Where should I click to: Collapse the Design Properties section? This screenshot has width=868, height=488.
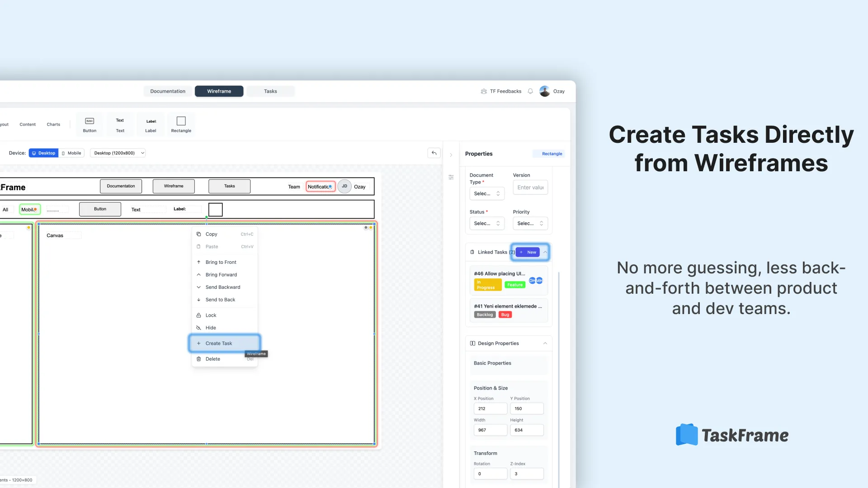[545, 343]
